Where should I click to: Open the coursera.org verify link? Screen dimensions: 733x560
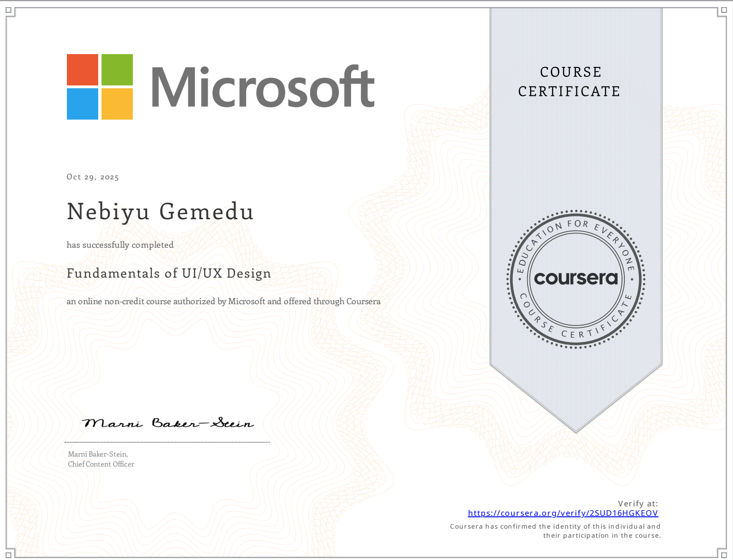tap(563, 513)
